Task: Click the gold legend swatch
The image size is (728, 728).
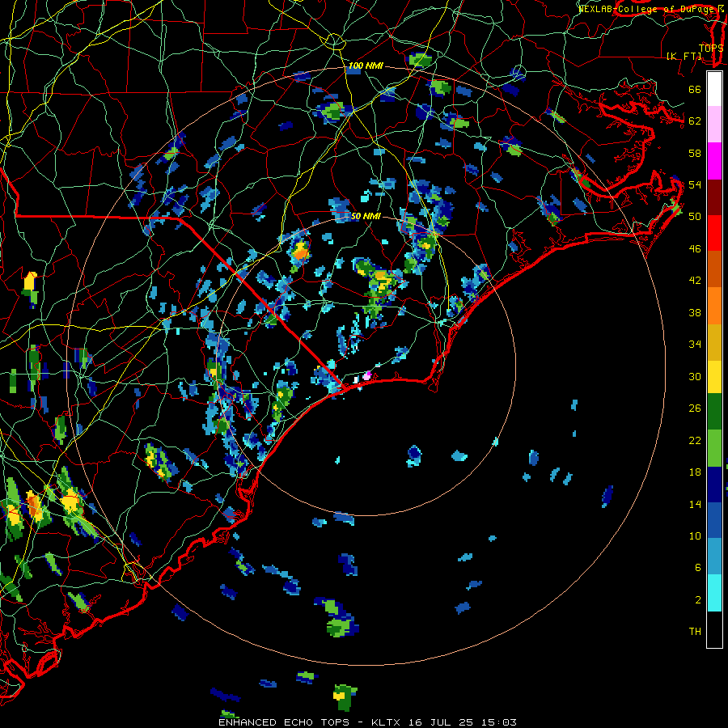Action: [714, 341]
